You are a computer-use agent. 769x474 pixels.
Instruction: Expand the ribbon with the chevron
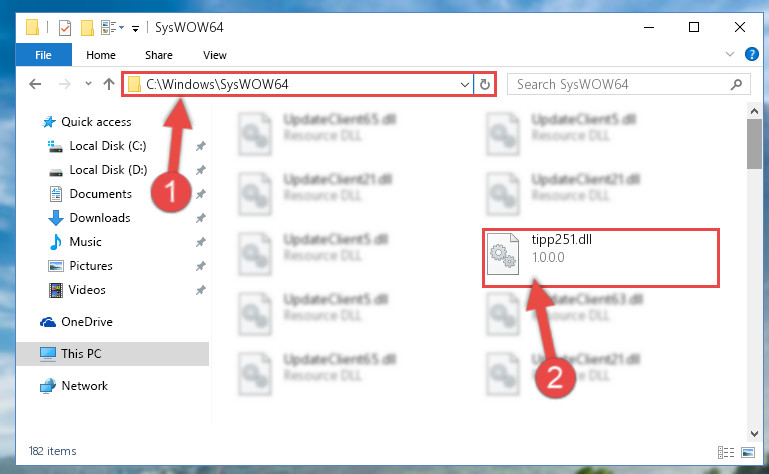tap(730, 54)
